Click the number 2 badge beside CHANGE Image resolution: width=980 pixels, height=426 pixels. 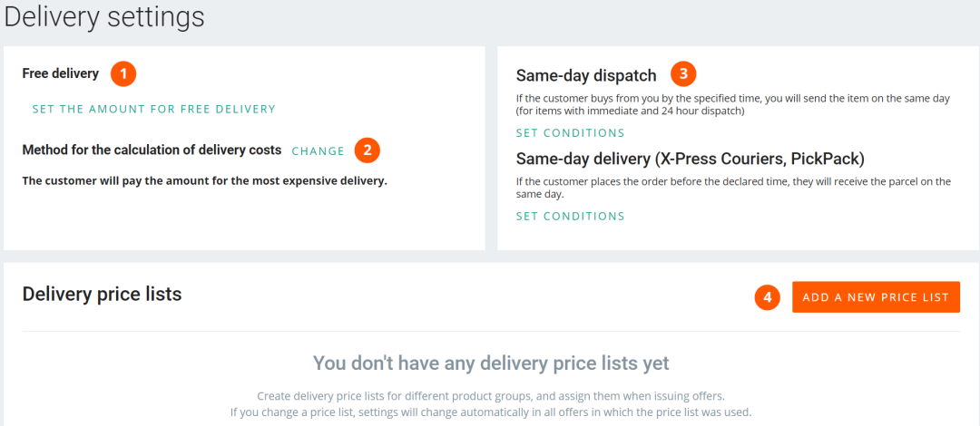(x=367, y=150)
